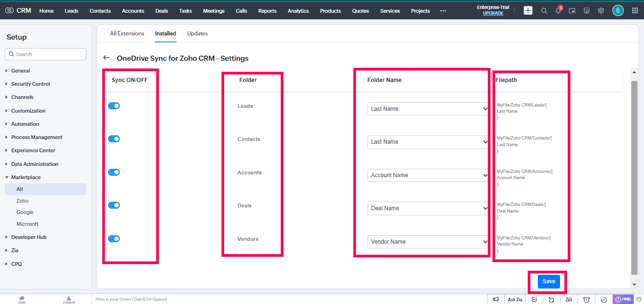Toggle Deals sync switch off
Image resolution: width=644 pixels, height=304 pixels.
tap(114, 205)
